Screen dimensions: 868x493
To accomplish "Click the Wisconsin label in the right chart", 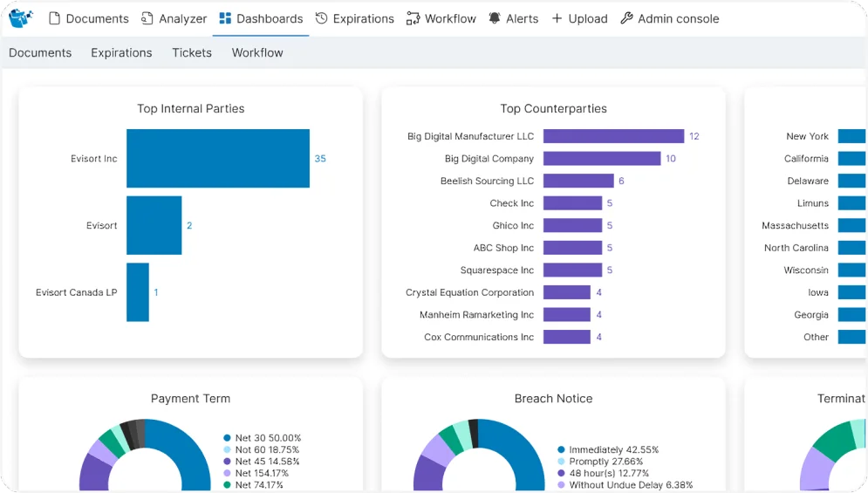I will pos(806,270).
